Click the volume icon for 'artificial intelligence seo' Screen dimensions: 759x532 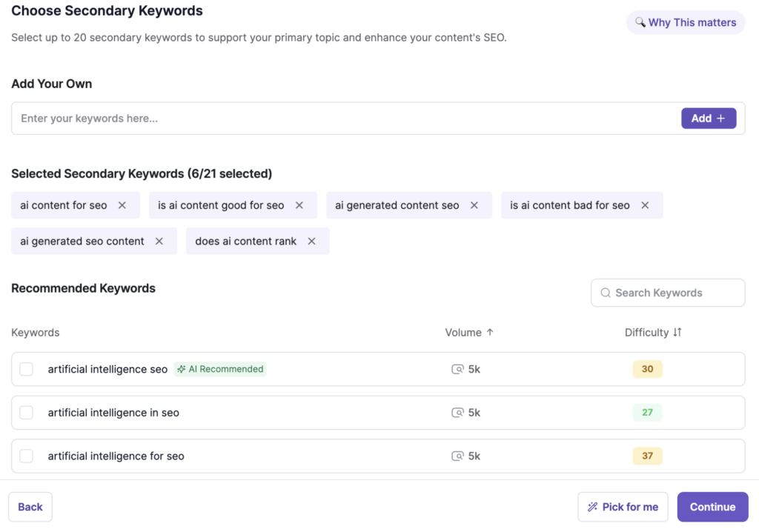457,369
